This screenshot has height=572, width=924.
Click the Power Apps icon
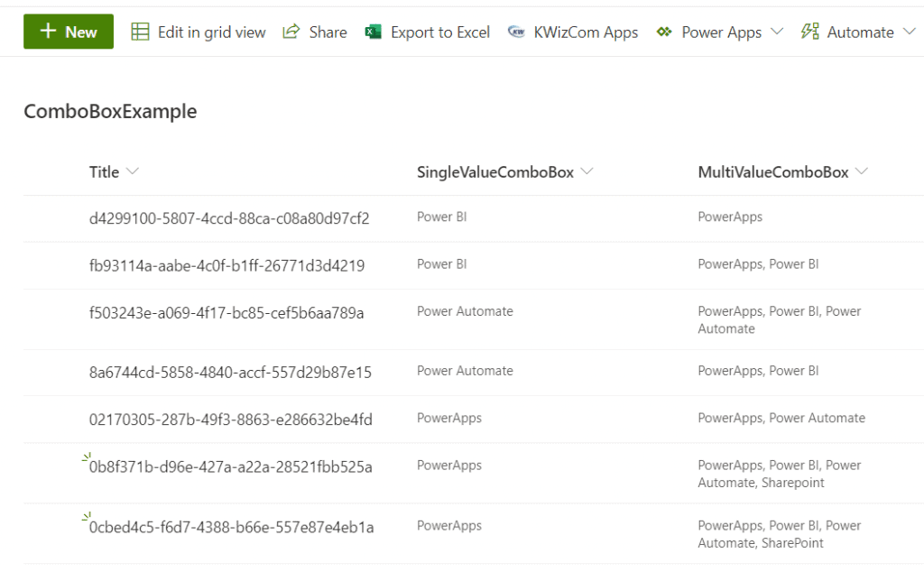(664, 32)
